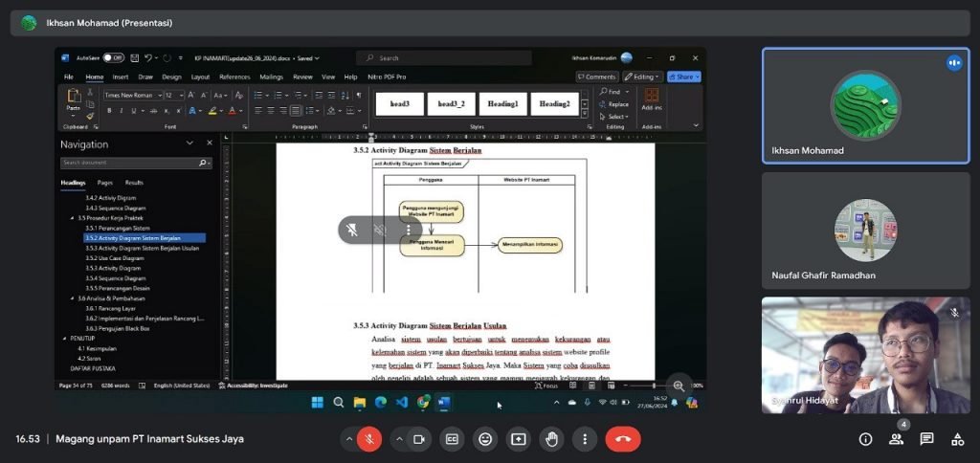Expand video settings arrow beside camera

[398, 439]
